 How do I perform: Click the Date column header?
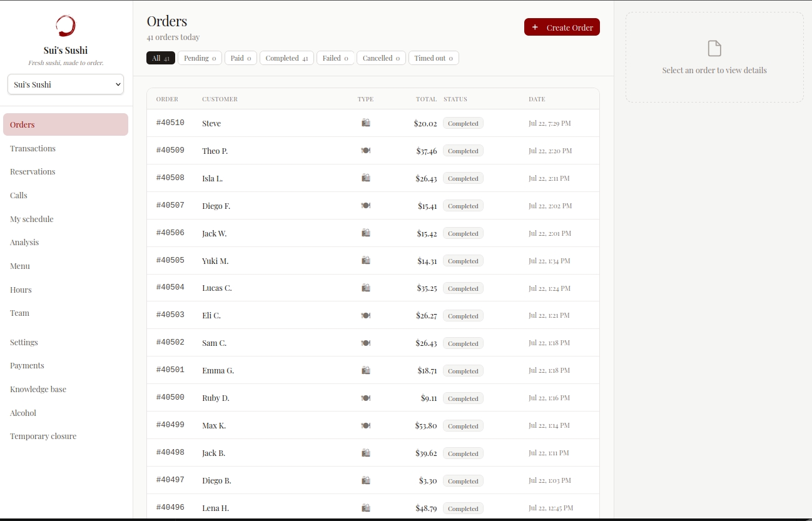(537, 99)
